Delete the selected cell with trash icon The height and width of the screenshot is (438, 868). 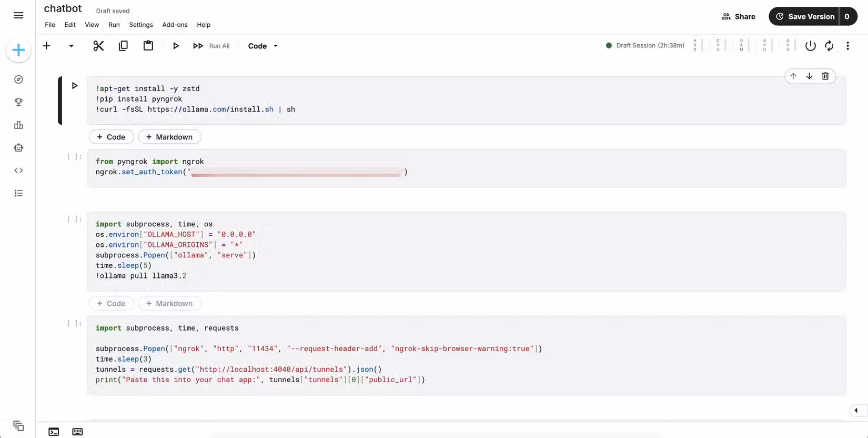coord(825,76)
